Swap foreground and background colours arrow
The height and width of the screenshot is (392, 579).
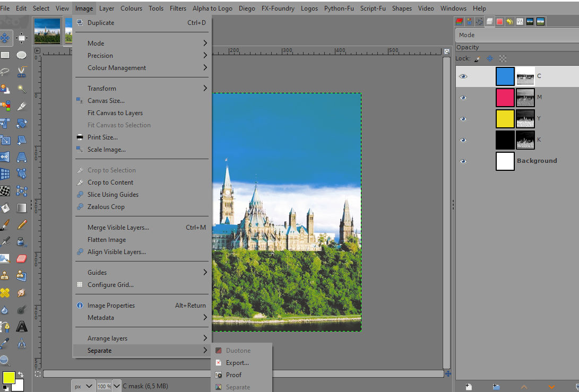(x=20, y=374)
